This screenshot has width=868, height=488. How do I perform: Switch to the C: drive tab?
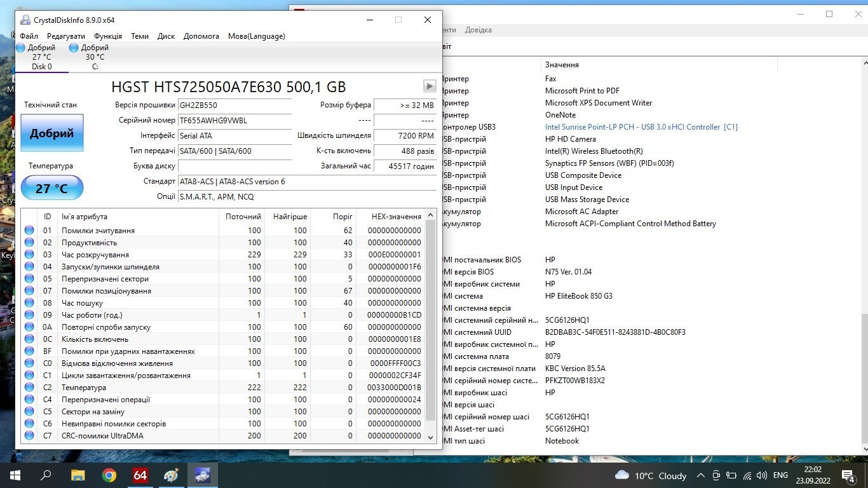(92, 57)
